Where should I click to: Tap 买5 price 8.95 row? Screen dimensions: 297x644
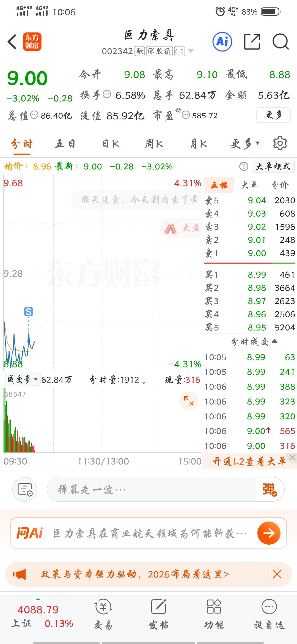[x=250, y=328]
